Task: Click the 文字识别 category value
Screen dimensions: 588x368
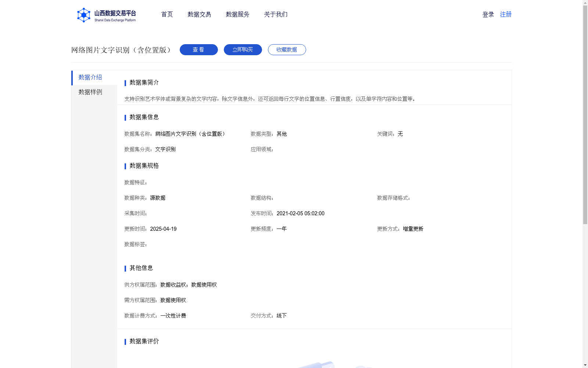Action: coord(165,149)
